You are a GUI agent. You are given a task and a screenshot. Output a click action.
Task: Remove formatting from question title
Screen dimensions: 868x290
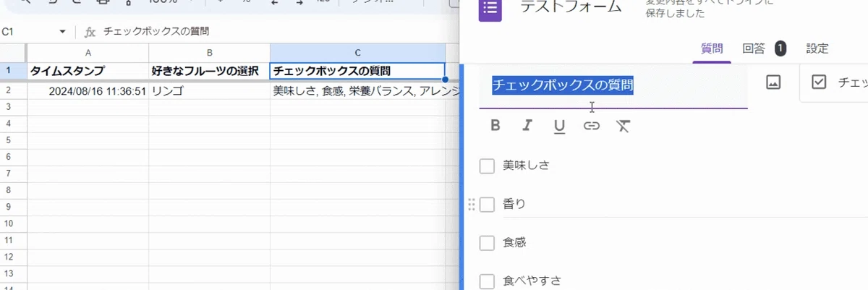coord(624,126)
